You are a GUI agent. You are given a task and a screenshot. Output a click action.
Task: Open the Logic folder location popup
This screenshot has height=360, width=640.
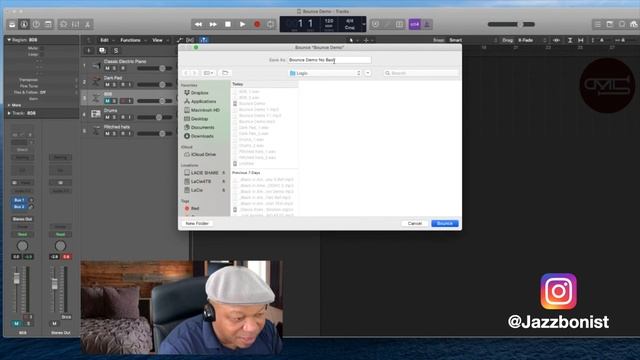[325, 73]
